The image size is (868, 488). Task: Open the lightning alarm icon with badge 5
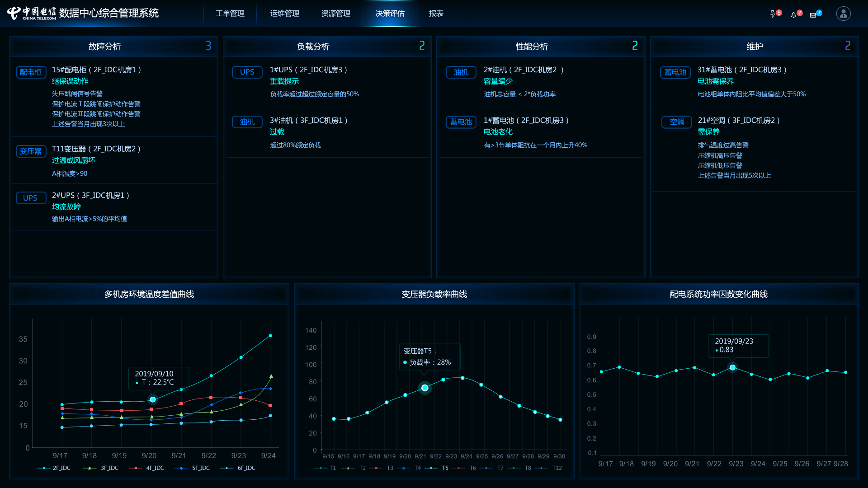point(774,14)
